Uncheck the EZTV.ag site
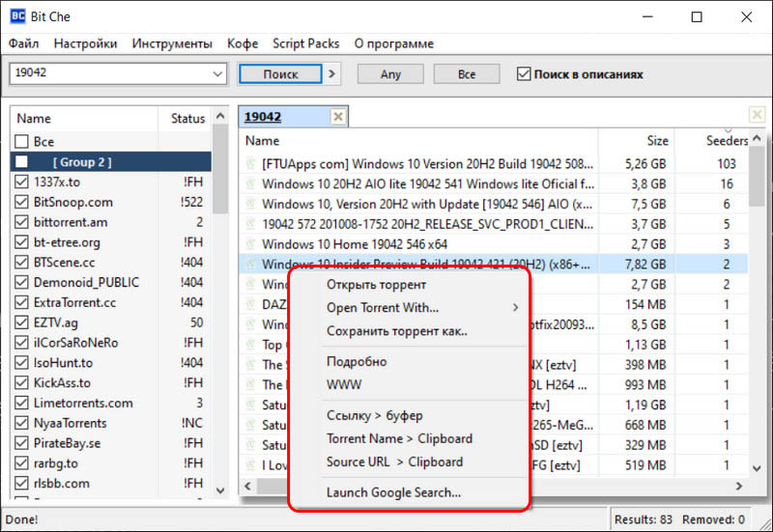Viewport: 773px width, 532px height. point(21,322)
